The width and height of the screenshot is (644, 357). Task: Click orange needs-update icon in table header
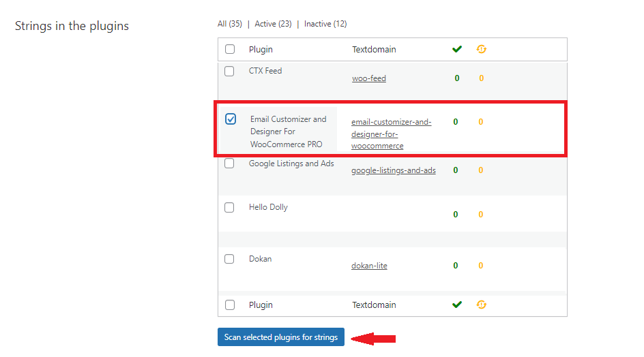coord(482,49)
